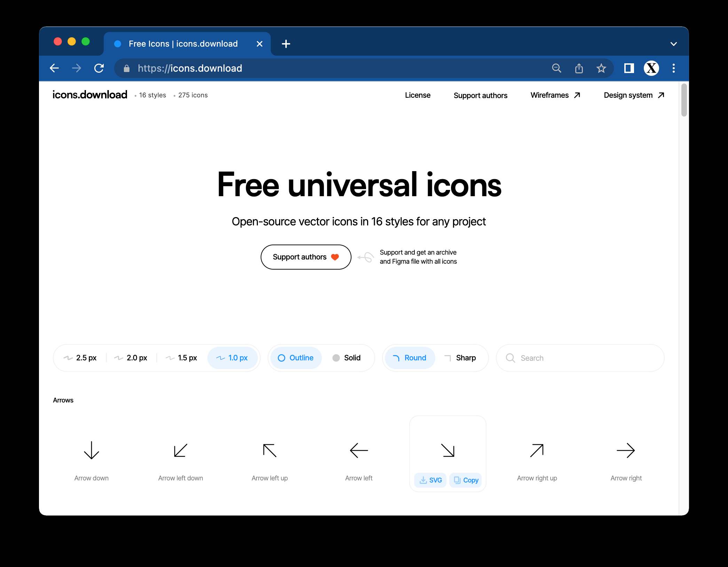Open the Design system link
This screenshot has height=567, width=728.
click(634, 95)
